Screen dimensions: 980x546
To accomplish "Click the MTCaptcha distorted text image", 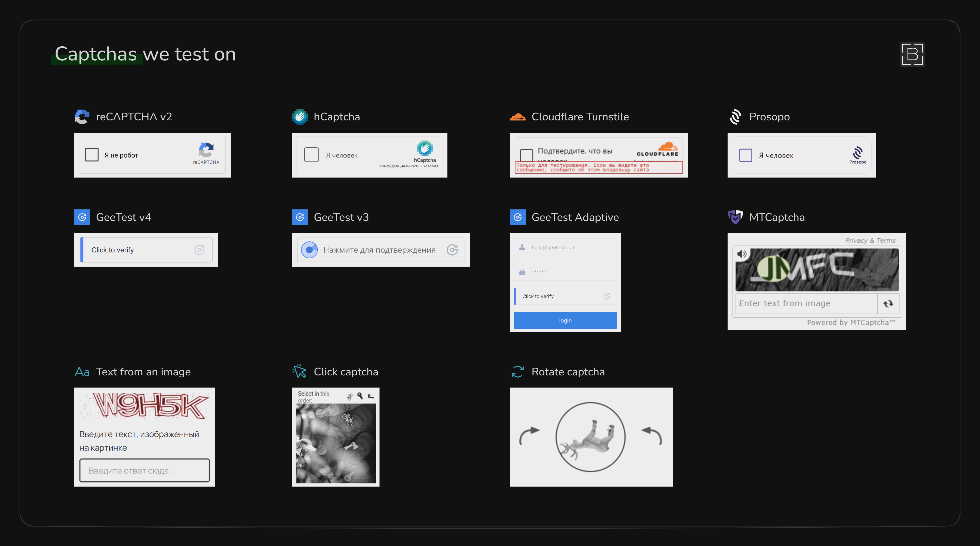I will [x=817, y=270].
